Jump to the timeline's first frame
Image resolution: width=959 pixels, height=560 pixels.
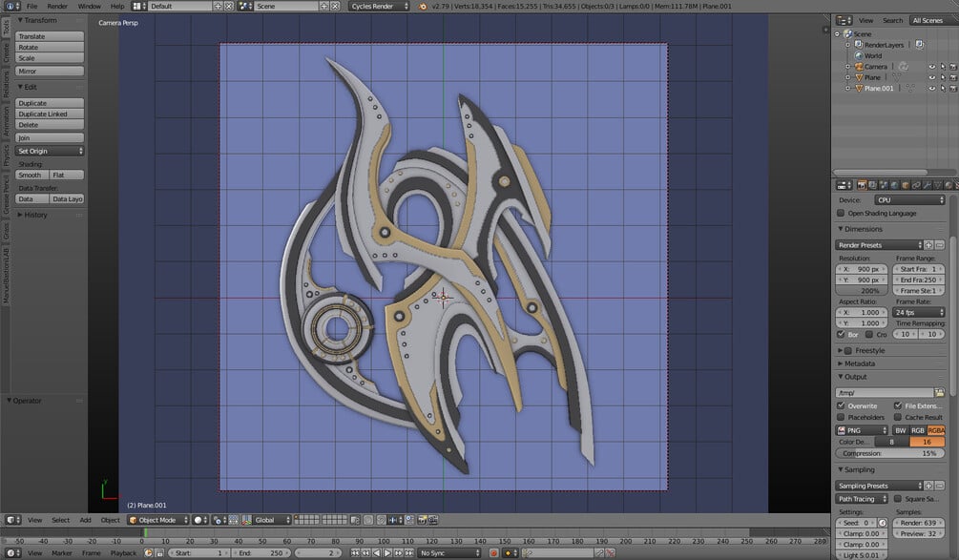355,553
